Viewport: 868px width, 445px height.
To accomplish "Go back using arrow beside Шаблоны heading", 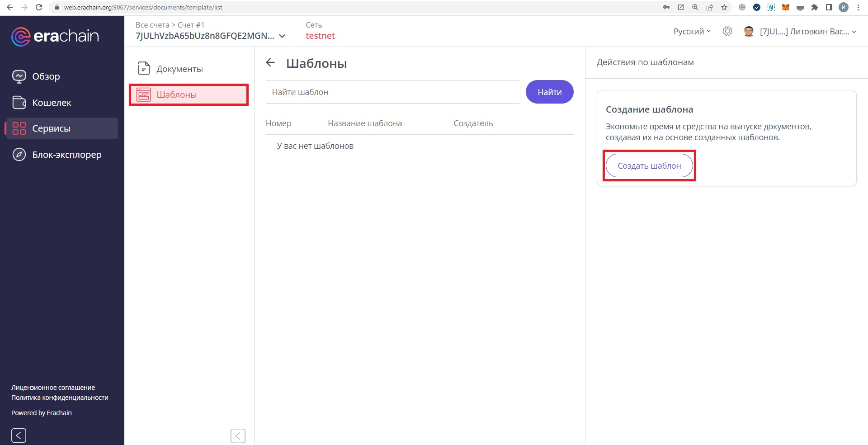I will point(270,63).
